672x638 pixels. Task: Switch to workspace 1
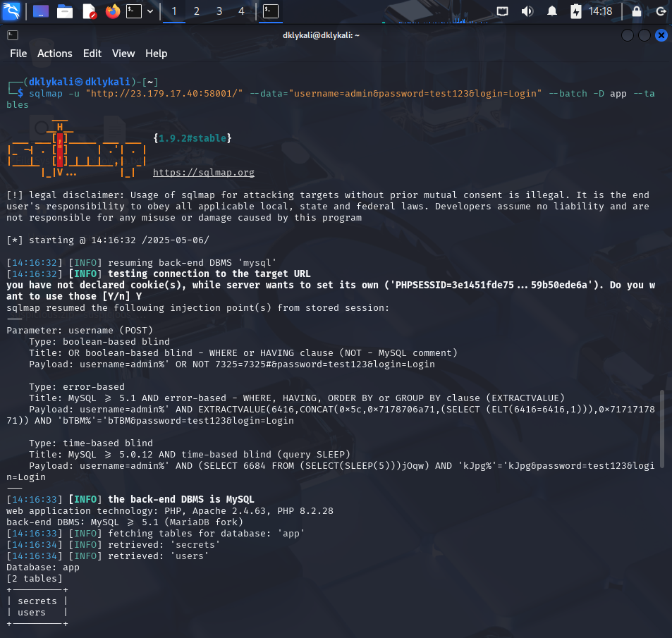pyautogui.click(x=174, y=11)
